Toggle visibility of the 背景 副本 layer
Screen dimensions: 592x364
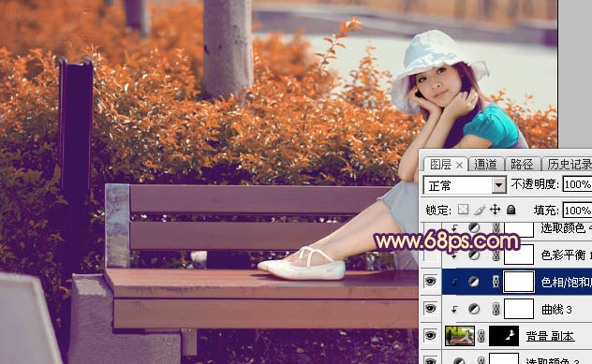(x=430, y=335)
